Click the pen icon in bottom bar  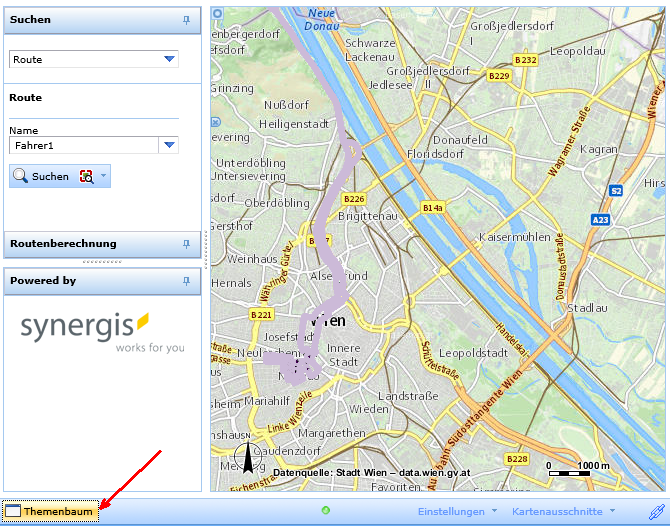[655, 512]
